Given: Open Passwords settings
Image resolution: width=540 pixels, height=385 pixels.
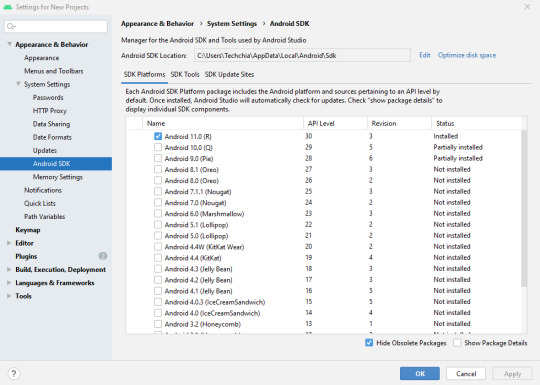Looking at the screenshot, I should click(x=48, y=97).
